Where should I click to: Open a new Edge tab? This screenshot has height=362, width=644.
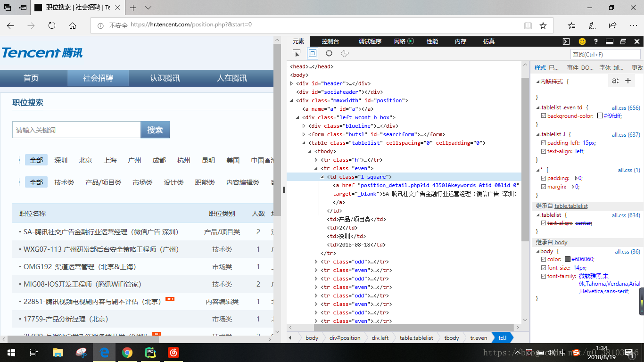pos(133,8)
